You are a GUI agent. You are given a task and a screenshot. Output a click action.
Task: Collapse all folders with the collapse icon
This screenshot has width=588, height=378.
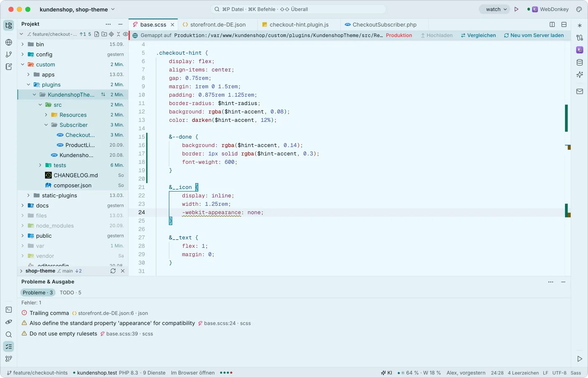(118, 34)
